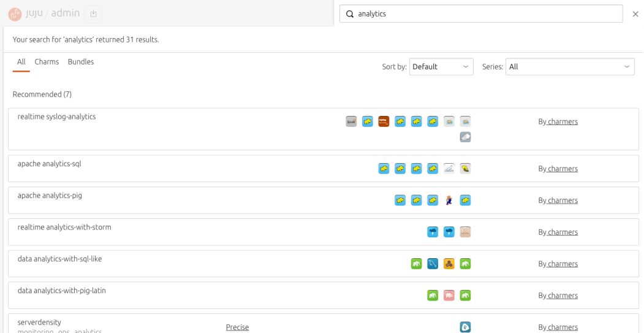Click the green elephant icon left of MySQL icon
Image resolution: width=644 pixels, height=333 pixels.
click(417, 264)
